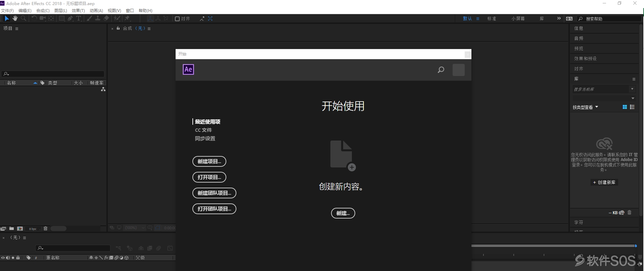Switch to the 小屏幕 workspace
The width and height of the screenshot is (644, 271).
(518, 19)
